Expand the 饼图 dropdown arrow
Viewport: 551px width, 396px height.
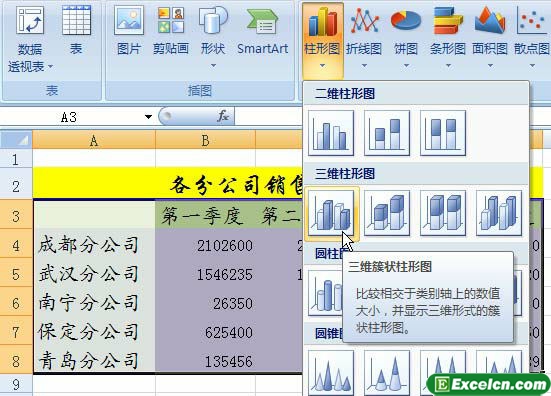[406, 66]
